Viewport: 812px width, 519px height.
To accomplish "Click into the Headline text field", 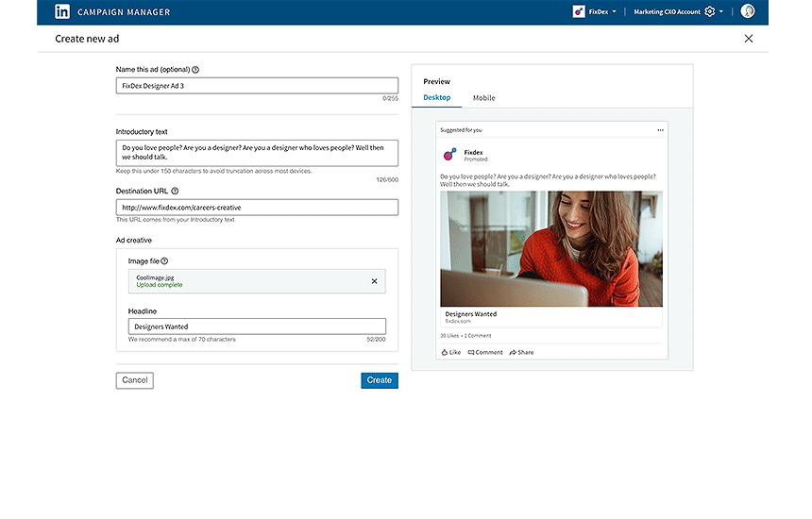I will 257,326.
